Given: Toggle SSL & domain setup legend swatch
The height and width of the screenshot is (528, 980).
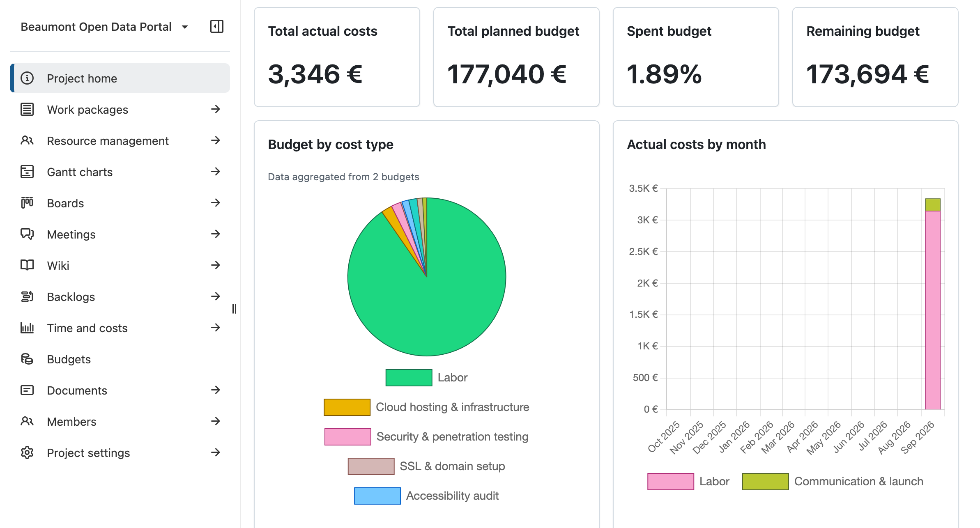Looking at the screenshot, I should click(x=371, y=466).
